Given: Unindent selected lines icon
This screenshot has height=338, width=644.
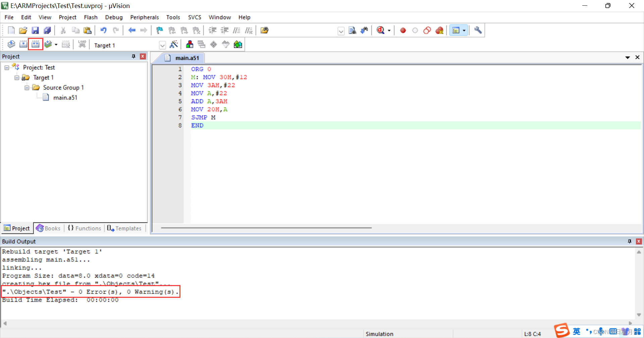Looking at the screenshot, I should click(224, 30).
